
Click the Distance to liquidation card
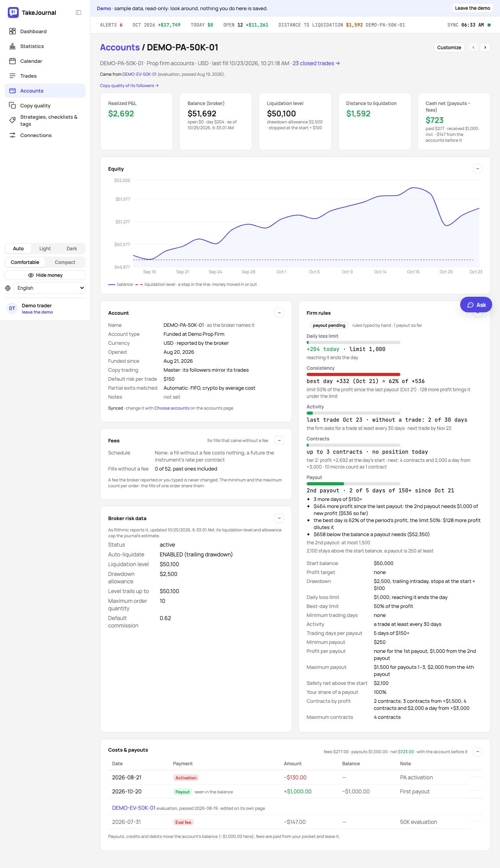coord(375,121)
